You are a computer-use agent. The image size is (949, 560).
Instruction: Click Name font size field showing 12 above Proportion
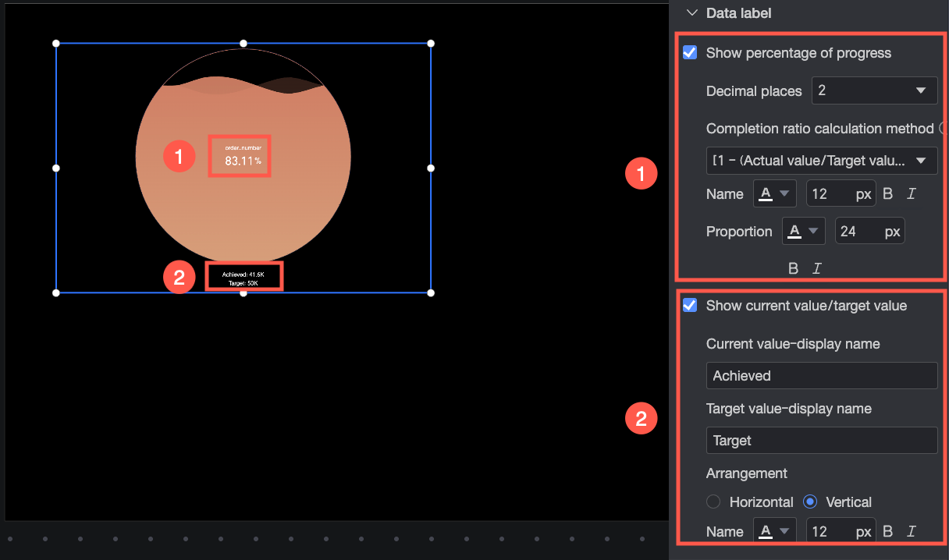[841, 194]
